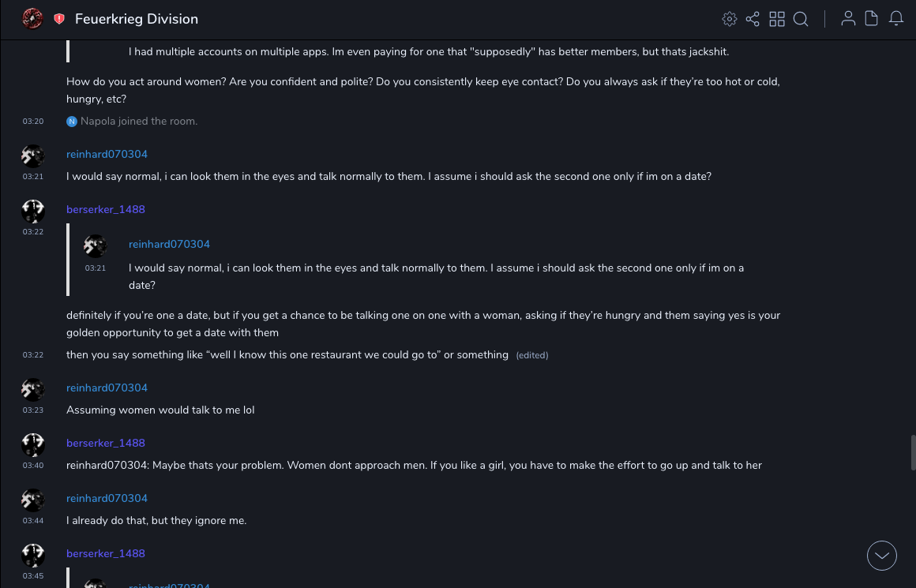Click berserker_1488 name on the 03:40 message

106,443
